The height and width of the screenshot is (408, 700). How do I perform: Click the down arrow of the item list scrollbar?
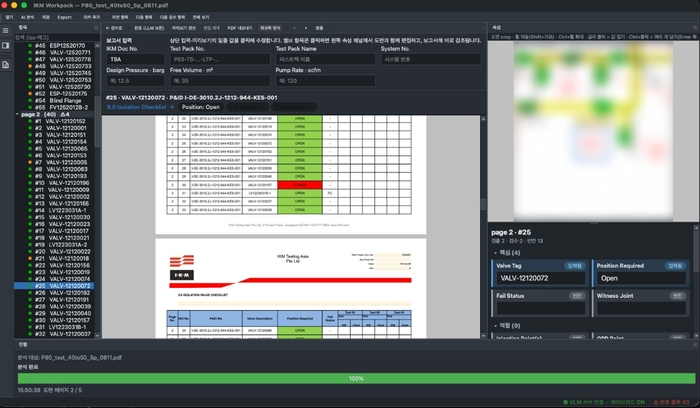tap(97, 336)
